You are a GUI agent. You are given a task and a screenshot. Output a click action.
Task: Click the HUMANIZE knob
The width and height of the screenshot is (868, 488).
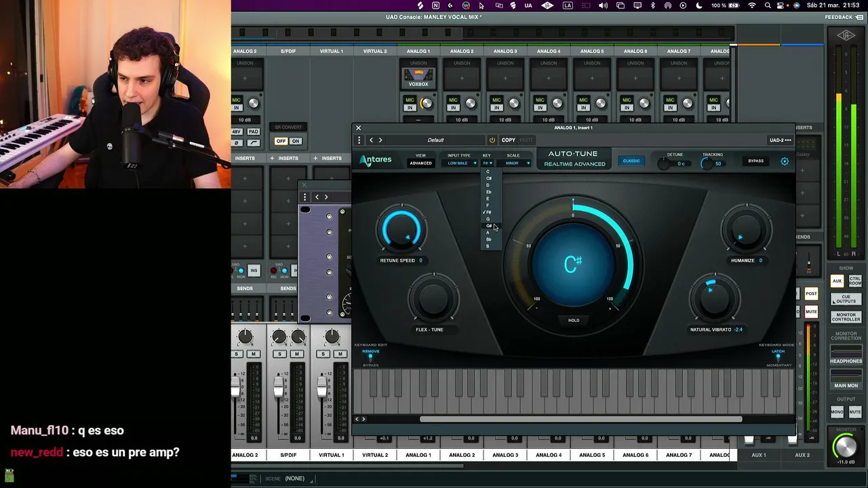click(x=746, y=230)
